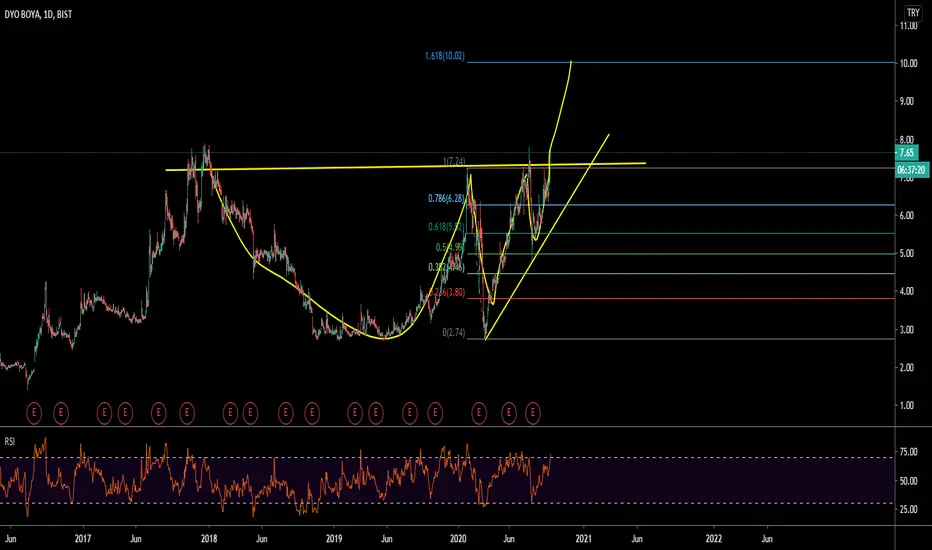The height and width of the screenshot is (550, 932).
Task: Select the orange RSI indicator line
Action: click(x=273, y=476)
